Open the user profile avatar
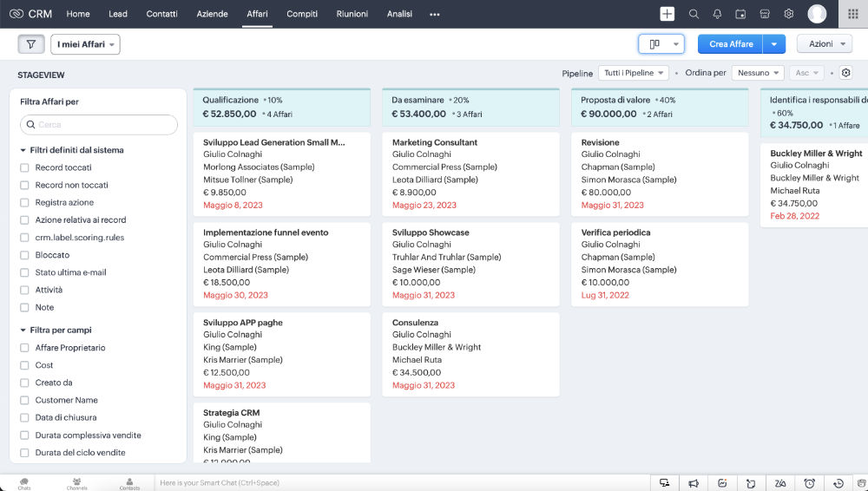 (x=817, y=14)
